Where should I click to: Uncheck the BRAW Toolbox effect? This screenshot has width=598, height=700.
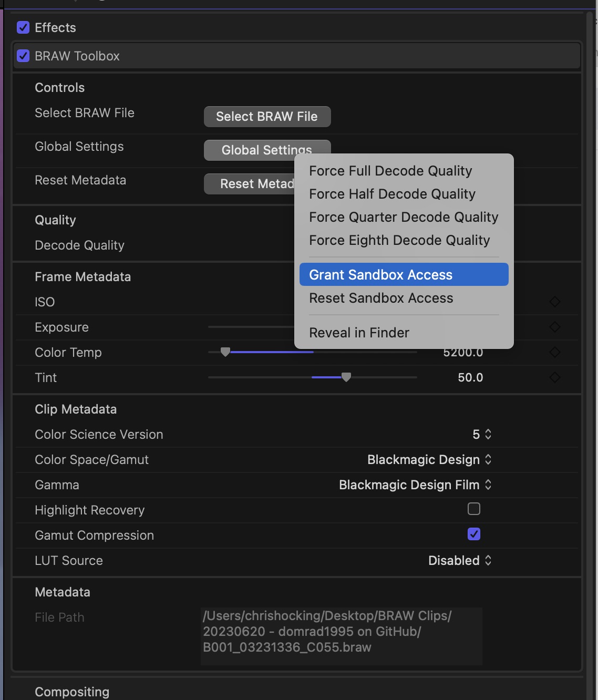pos(23,56)
